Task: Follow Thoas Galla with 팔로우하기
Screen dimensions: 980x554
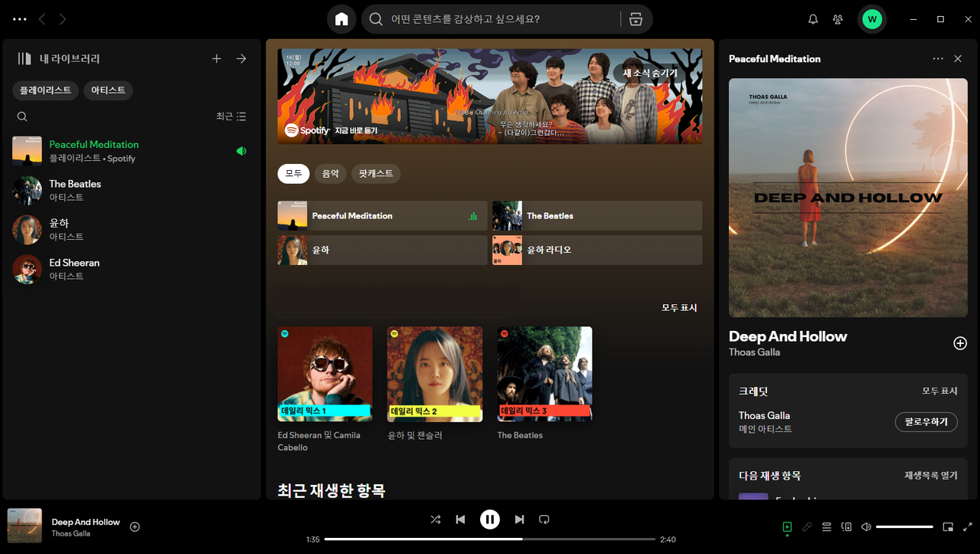Action: [926, 421]
